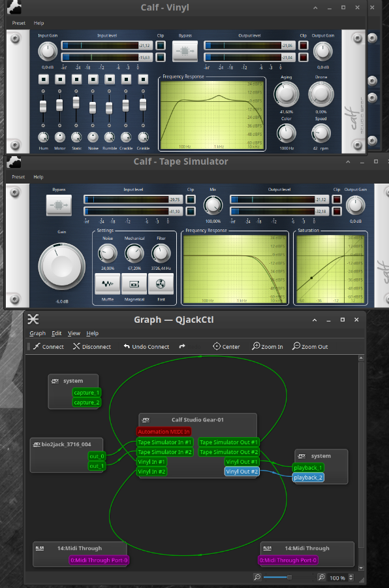The width and height of the screenshot is (389, 588).
Task: Toggle the Bypass button in Tape Simulator
Action: point(59,205)
